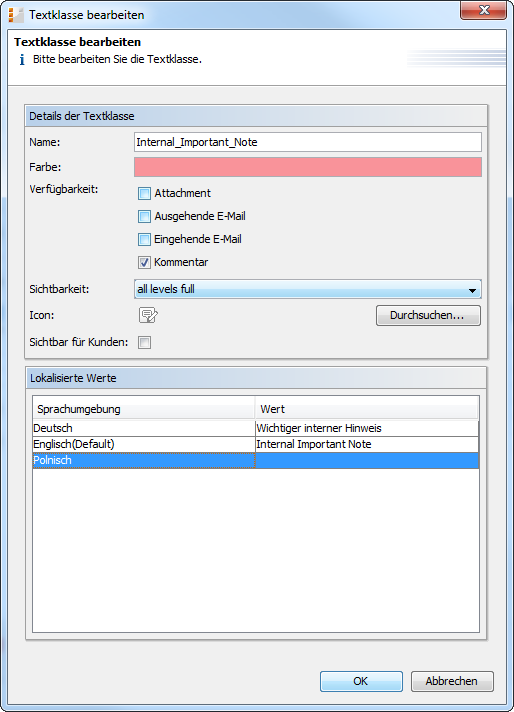Viewport: 514px width, 712px height.
Task: Click the application icon in title bar
Action: tap(16, 15)
